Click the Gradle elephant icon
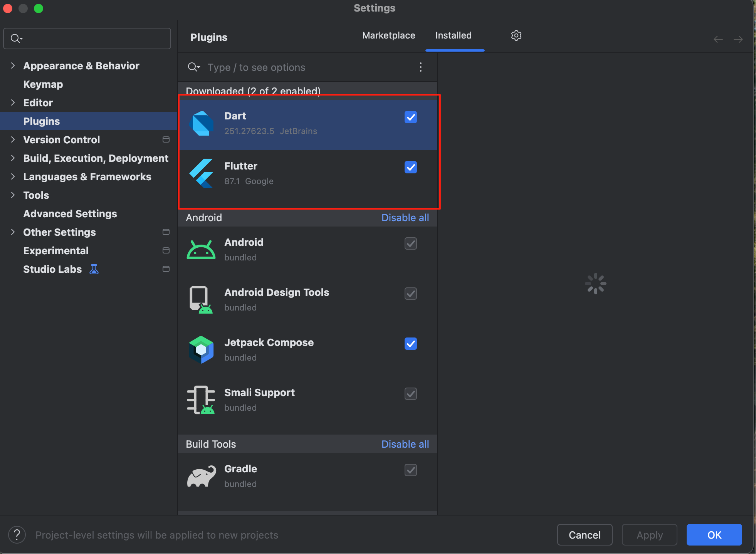756x554 pixels. [202, 476]
